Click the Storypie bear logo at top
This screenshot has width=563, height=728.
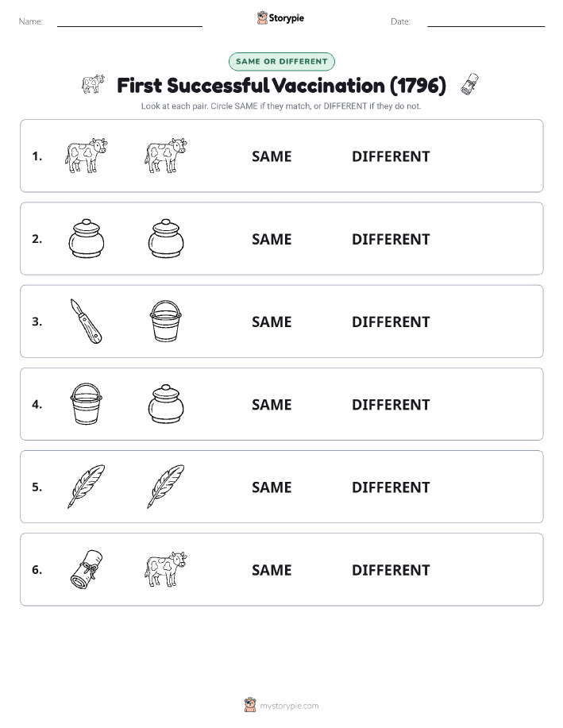[x=263, y=18]
